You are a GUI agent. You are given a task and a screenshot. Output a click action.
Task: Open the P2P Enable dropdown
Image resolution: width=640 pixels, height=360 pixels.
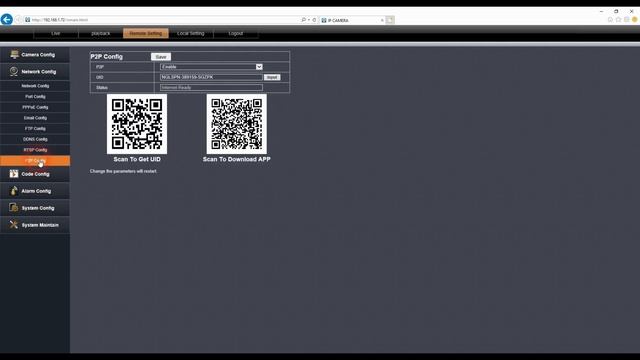click(211, 67)
